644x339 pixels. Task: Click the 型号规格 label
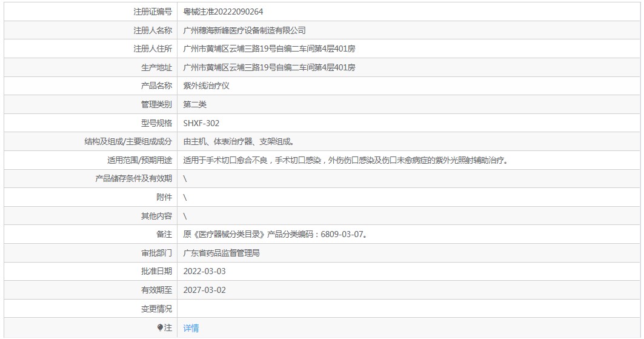[x=156, y=123]
